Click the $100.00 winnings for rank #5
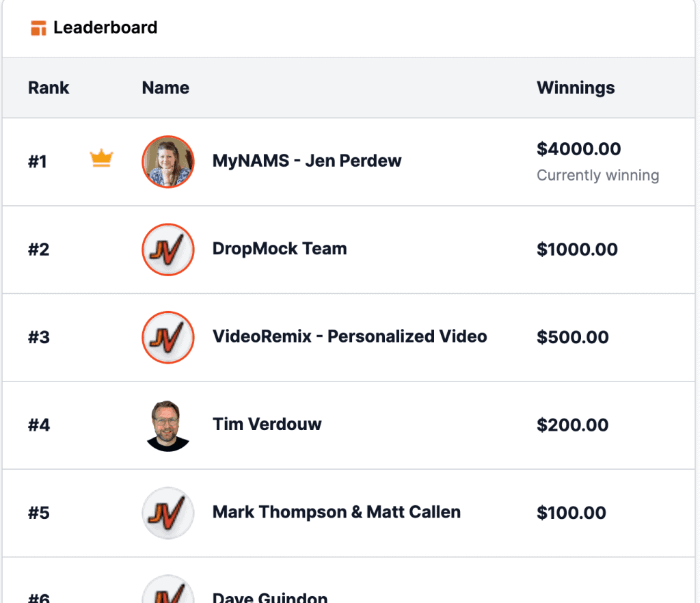Viewport: 700px width, 603px height. pyautogui.click(x=572, y=512)
